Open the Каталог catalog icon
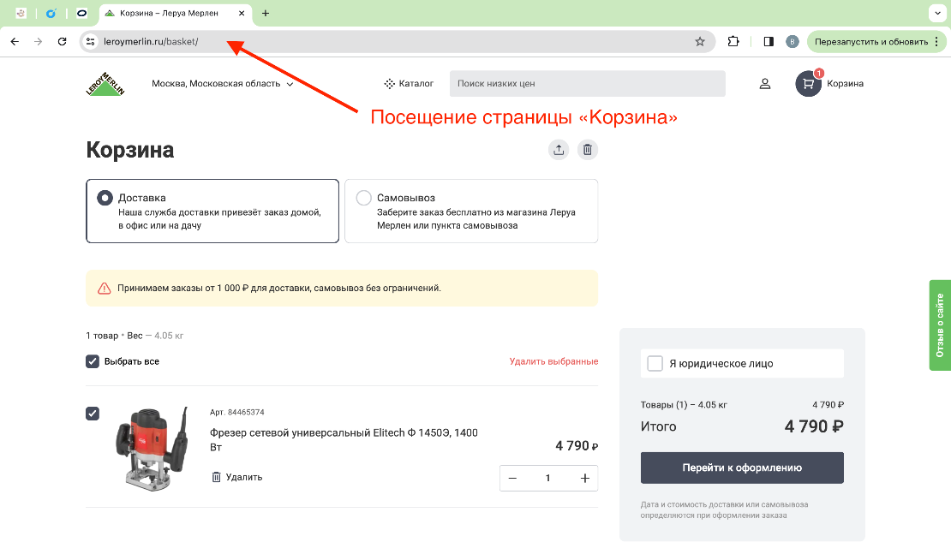This screenshot has height=560, width=951. pyautogui.click(x=388, y=83)
